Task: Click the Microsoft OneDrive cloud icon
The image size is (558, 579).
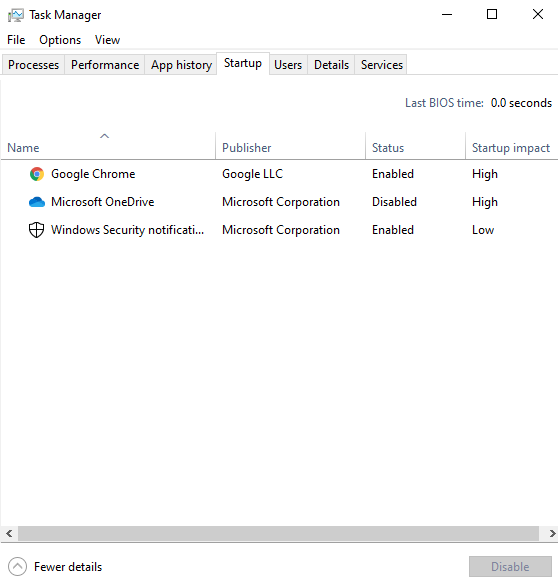Action: pyautogui.click(x=37, y=202)
